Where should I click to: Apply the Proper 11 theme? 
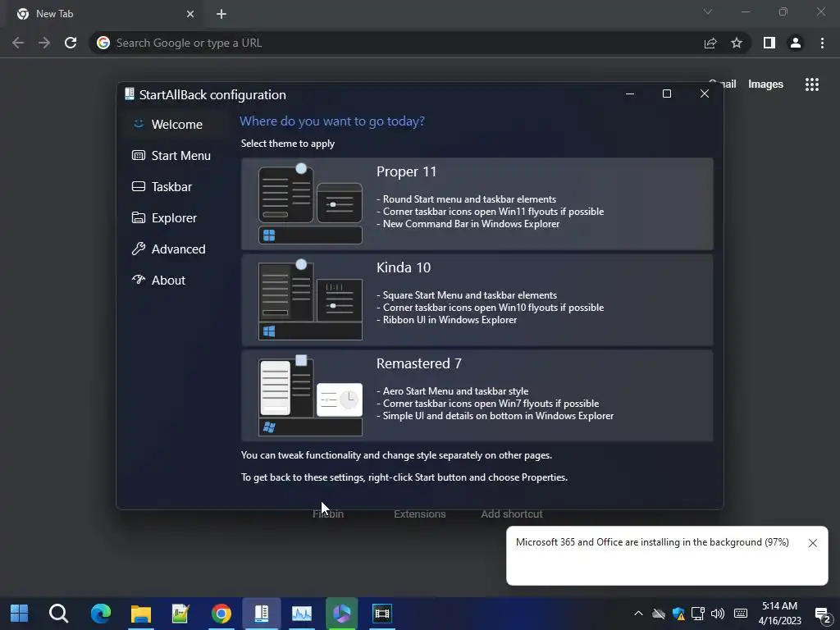coord(477,203)
